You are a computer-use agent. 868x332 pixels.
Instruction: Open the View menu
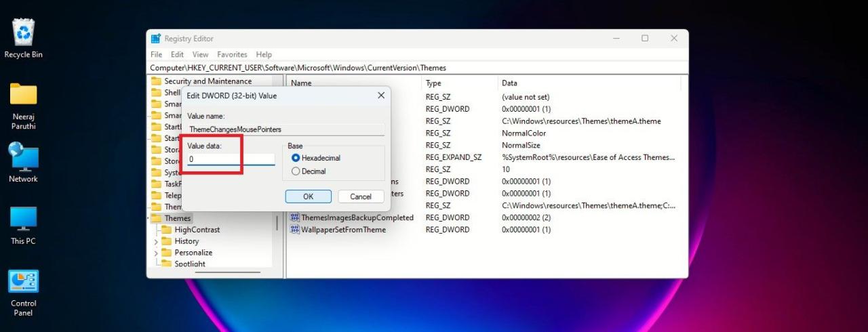click(200, 54)
